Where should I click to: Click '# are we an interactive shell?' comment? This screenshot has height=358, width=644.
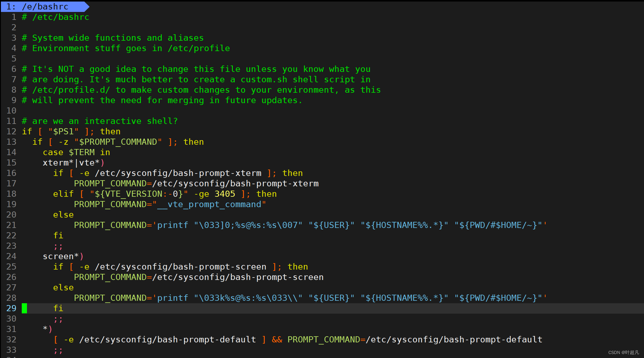[100, 121]
